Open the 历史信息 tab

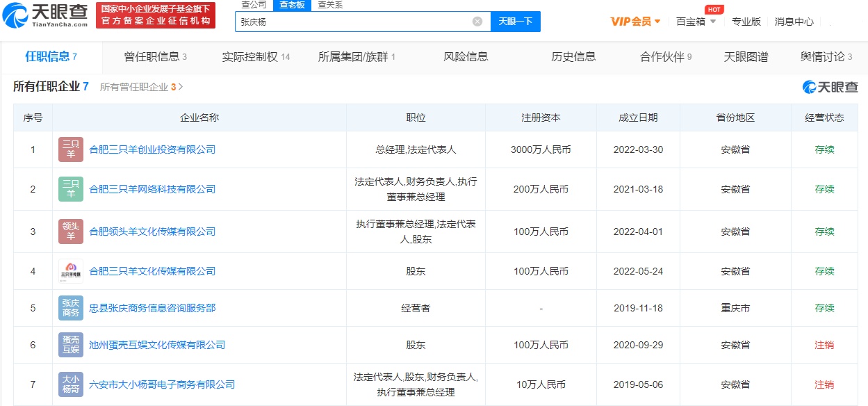pyautogui.click(x=573, y=57)
